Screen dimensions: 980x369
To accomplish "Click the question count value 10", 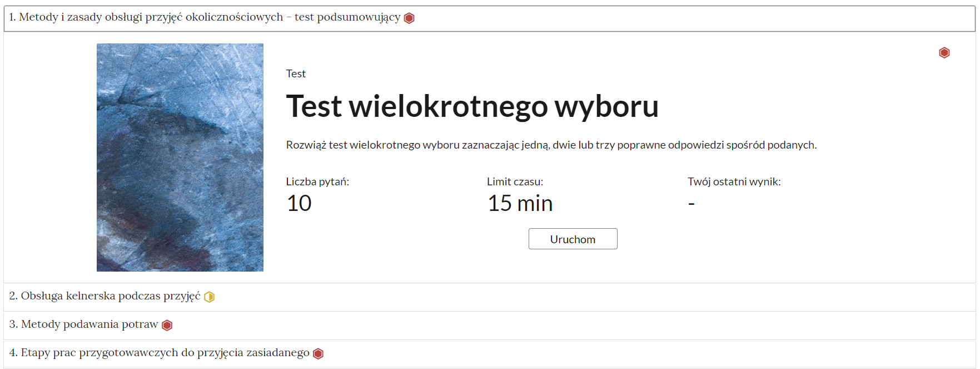I will pyautogui.click(x=299, y=203).
